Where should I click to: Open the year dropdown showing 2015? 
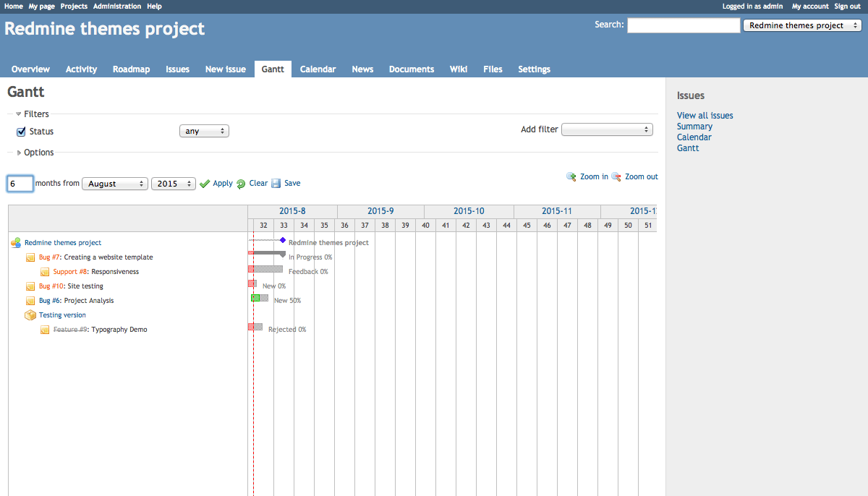pos(174,184)
